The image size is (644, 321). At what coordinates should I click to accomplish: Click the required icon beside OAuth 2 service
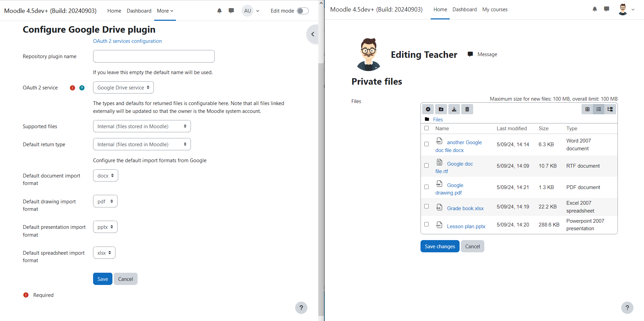[x=72, y=88]
